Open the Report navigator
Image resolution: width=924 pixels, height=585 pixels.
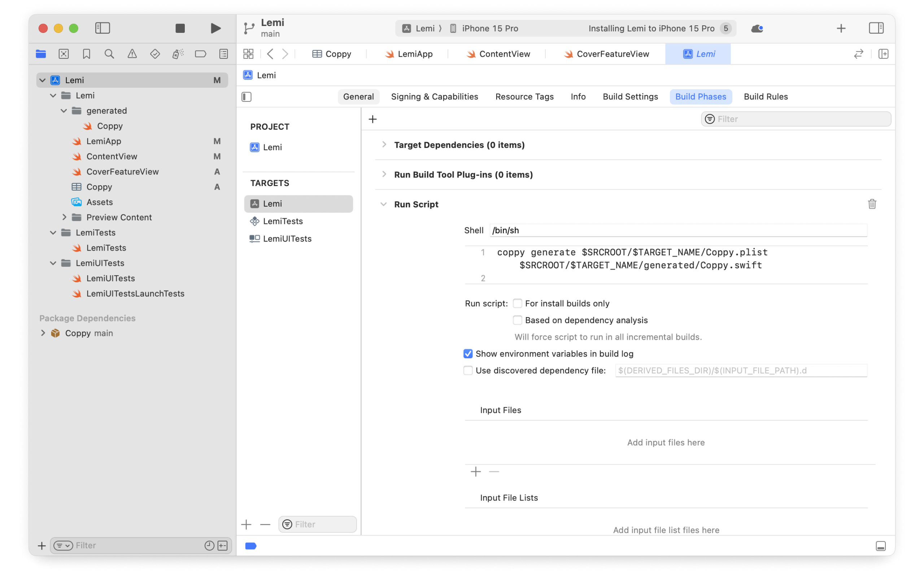click(x=223, y=54)
